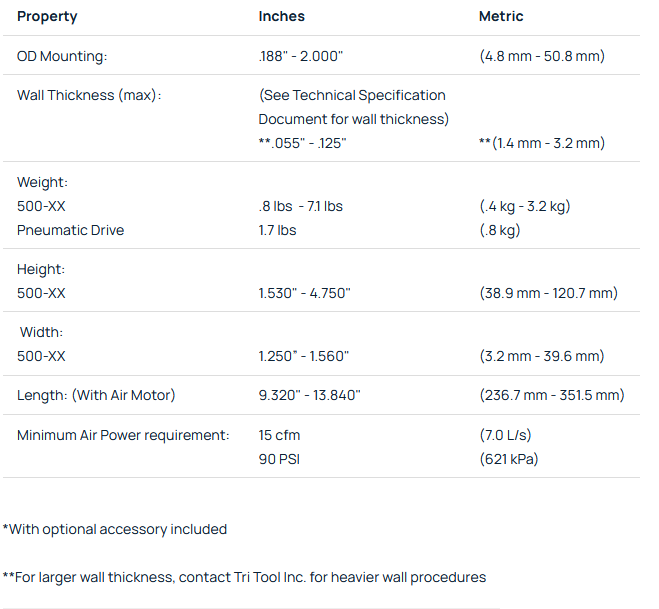This screenshot has width=659, height=609.
Task: Click the (3.2 mm - 39.6 mm) width value
Action: tap(542, 356)
